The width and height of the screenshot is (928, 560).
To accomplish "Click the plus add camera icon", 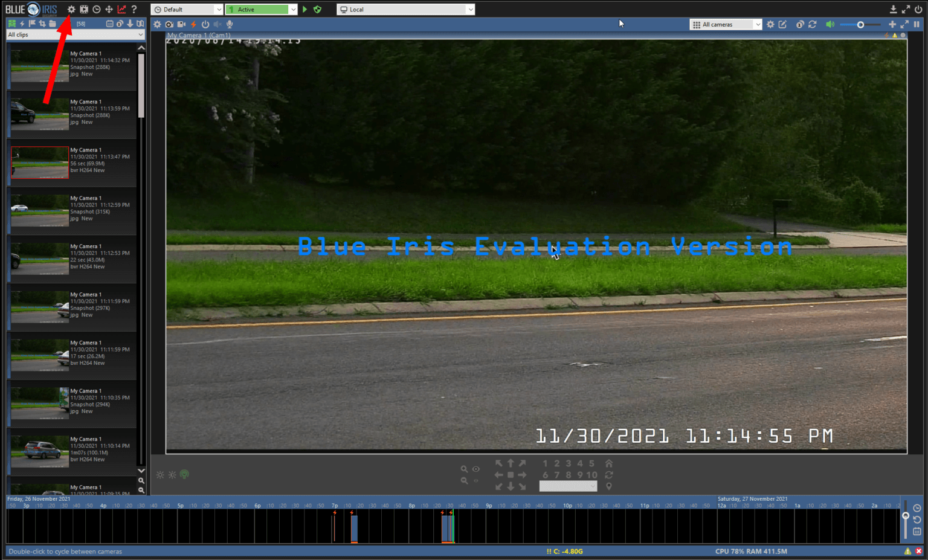I will [892, 24].
